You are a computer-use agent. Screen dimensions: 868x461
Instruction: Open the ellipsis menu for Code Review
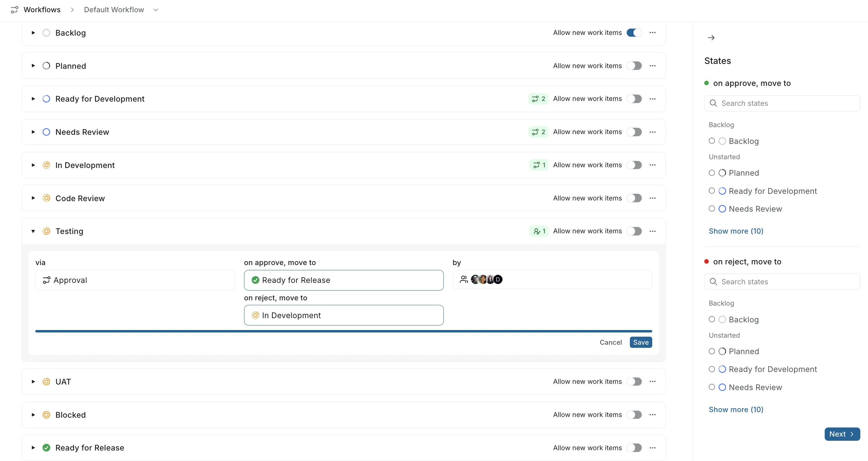pos(653,198)
